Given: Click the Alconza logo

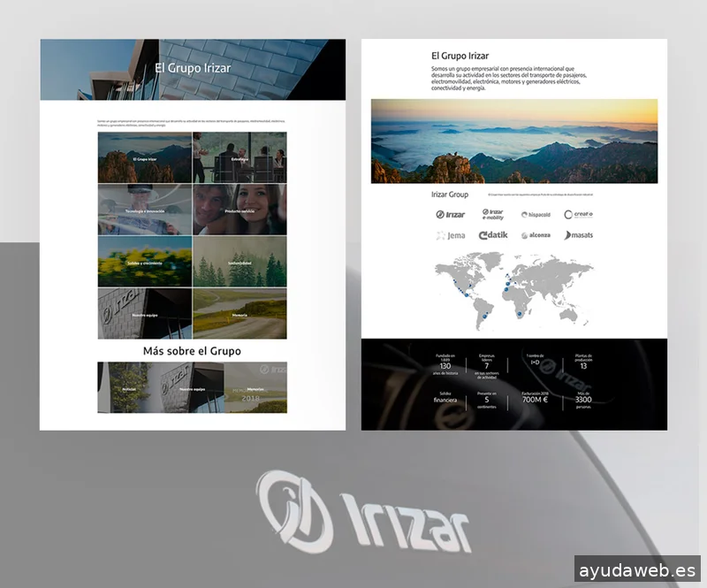Looking at the screenshot, I should [x=536, y=235].
